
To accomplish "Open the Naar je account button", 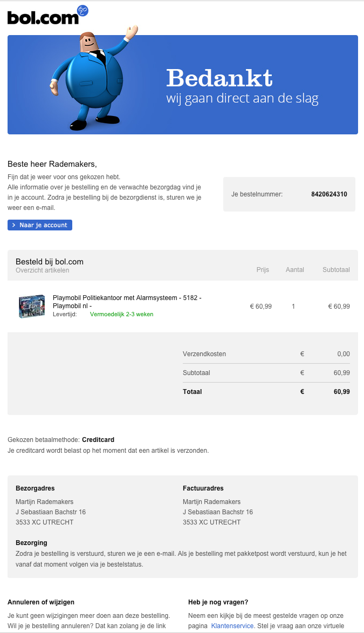I will [x=40, y=225].
